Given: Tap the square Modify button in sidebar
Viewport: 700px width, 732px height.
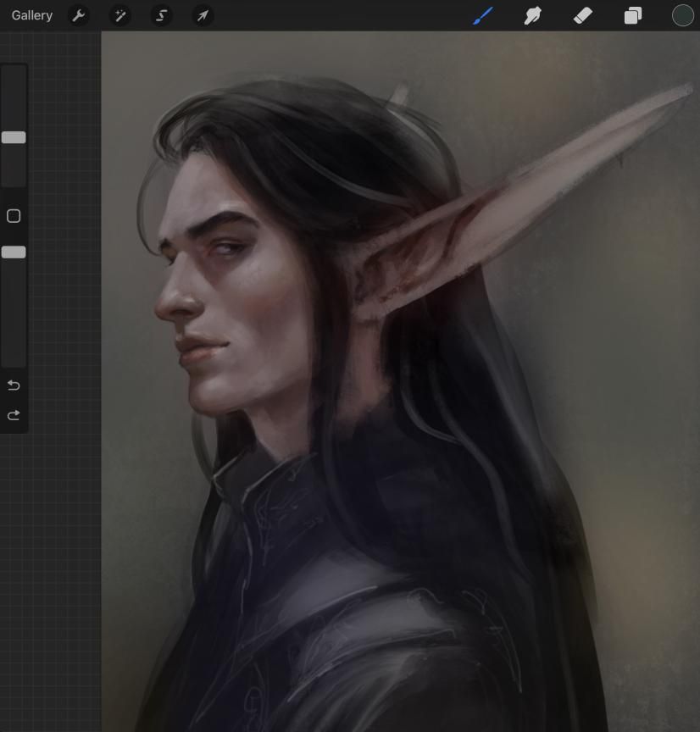Looking at the screenshot, I should point(14,216).
